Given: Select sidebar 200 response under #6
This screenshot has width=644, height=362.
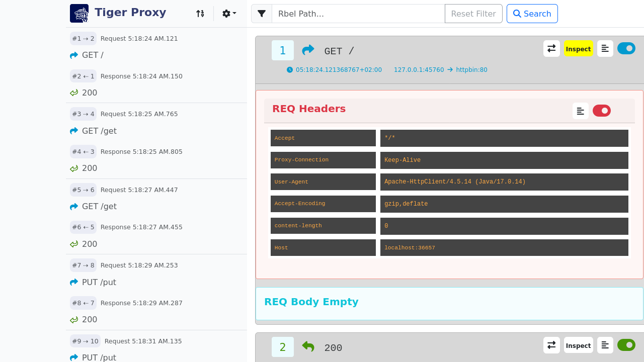Looking at the screenshot, I should 90,244.
